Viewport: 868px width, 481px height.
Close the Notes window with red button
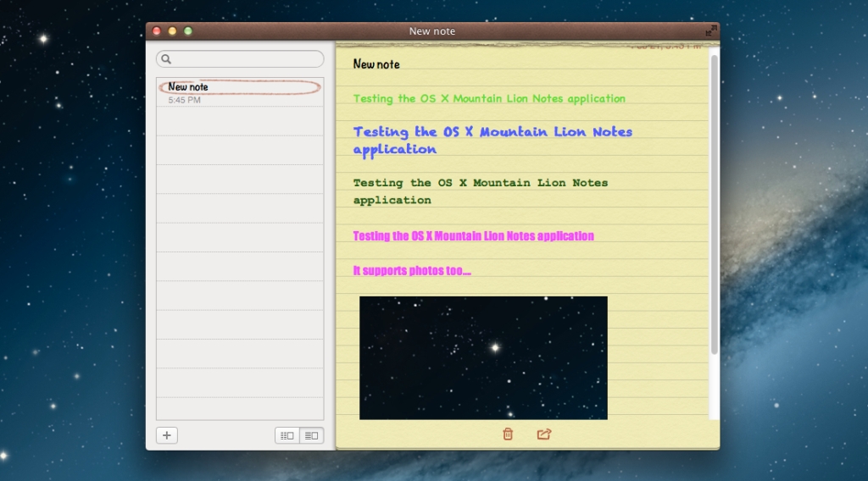pos(157,31)
